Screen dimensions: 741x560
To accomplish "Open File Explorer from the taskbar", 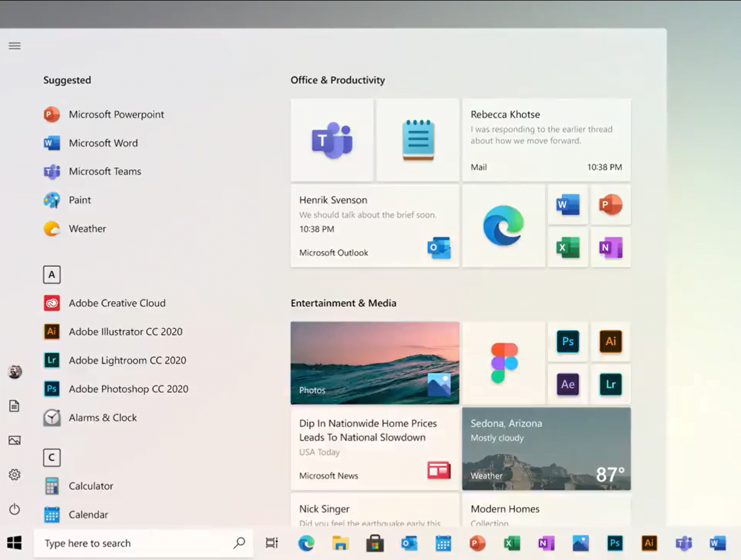I will coord(340,543).
